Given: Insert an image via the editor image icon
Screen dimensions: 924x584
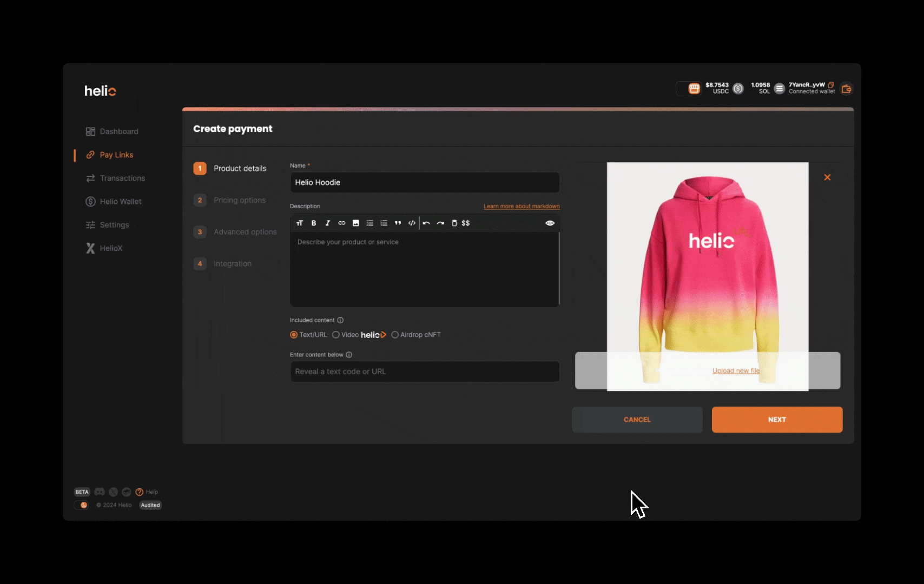Looking at the screenshot, I should pos(356,223).
